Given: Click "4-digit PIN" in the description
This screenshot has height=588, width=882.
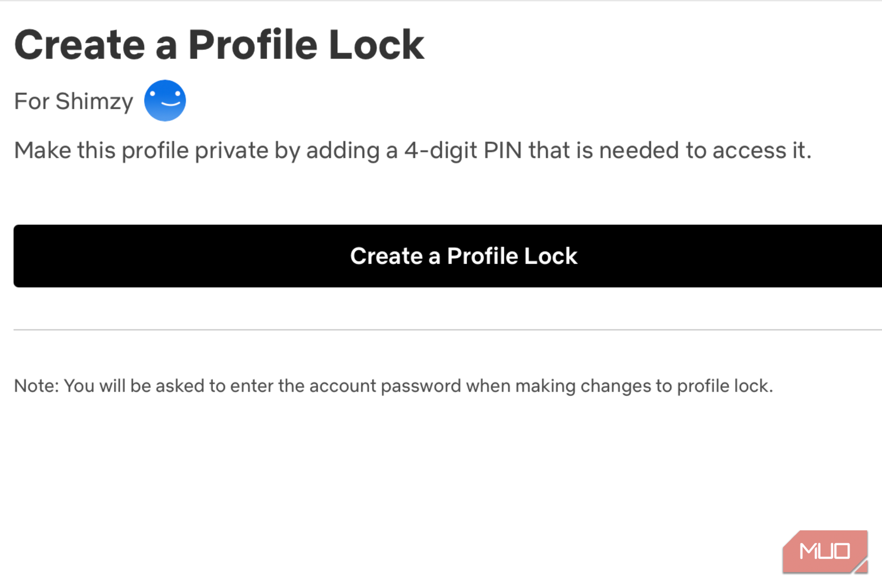Looking at the screenshot, I should tap(463, 150).
